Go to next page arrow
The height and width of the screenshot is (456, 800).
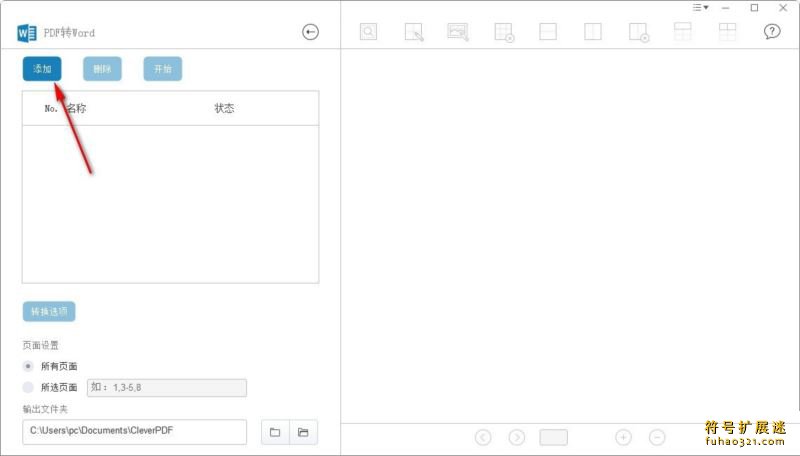click(x=517, y=437)
